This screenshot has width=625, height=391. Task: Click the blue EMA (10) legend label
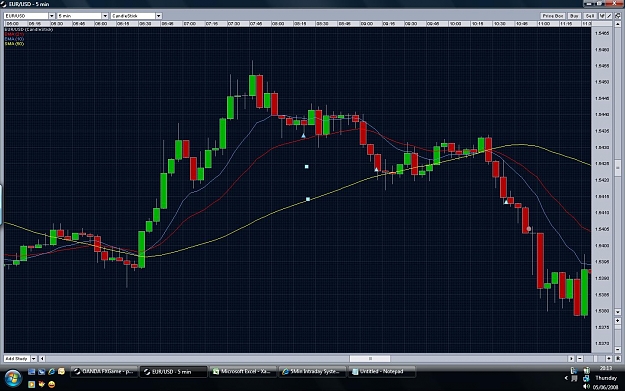click(x=14, y=39)
